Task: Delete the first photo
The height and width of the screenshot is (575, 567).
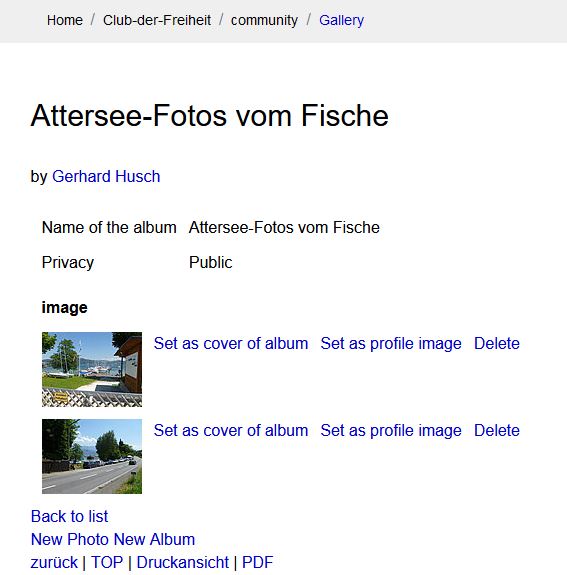Action: point(497,344)
